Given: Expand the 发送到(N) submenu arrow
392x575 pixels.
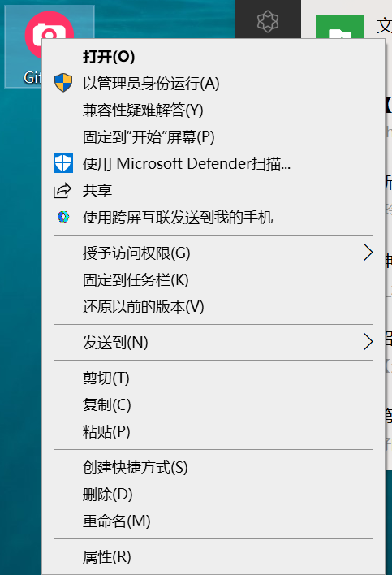Looking at the screenshot, I should [368, 342].
